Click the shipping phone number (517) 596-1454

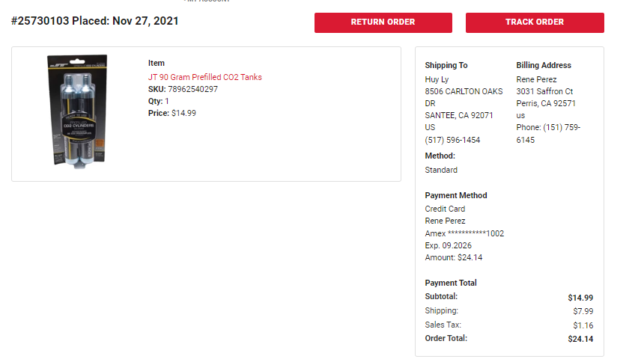[x=452, y=140]
